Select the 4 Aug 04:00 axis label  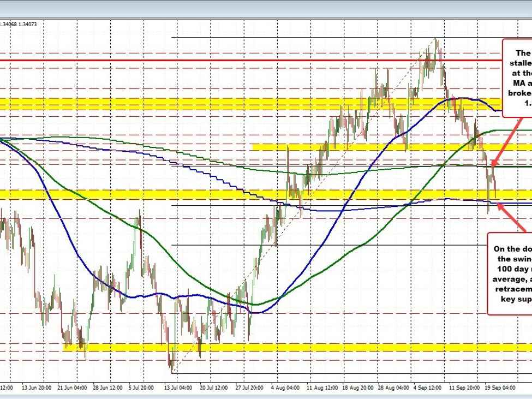tap(285, 387)
